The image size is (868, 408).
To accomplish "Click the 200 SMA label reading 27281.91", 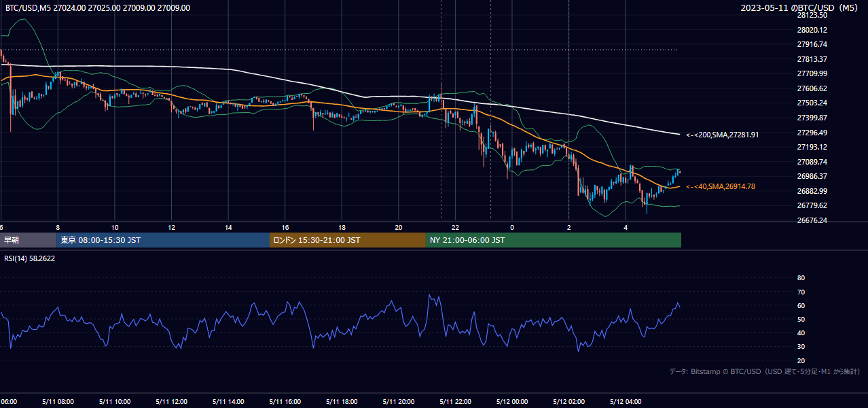I will [722, 135].
